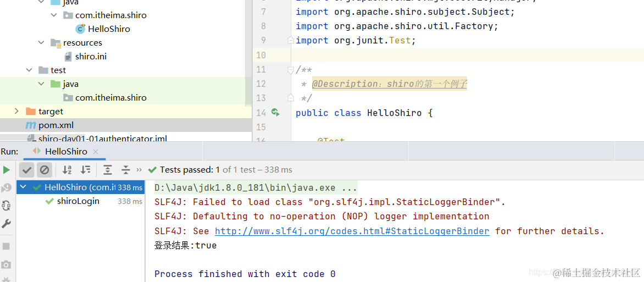
Task: Close the HelloShiro run tab
Action: point(96,152)
